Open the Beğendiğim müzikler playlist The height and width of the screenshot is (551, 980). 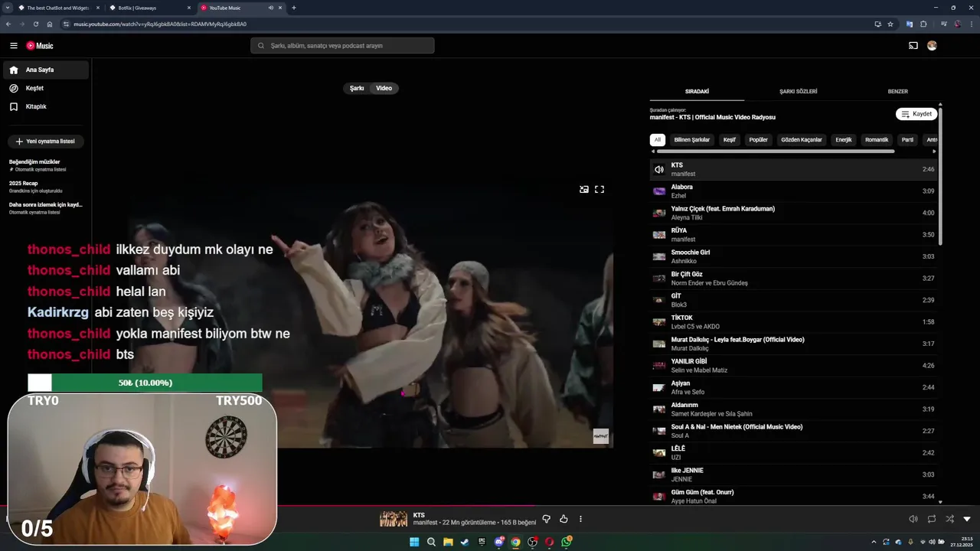(45, 165)
